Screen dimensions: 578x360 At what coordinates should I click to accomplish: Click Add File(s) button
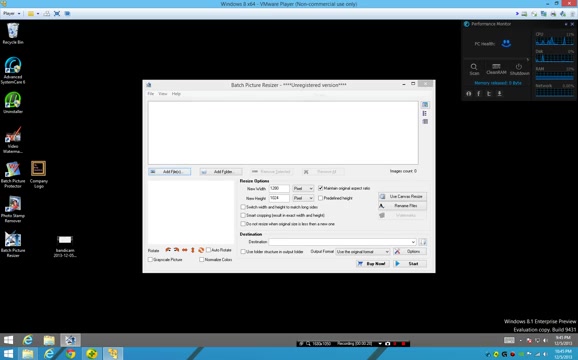pos(170,172)
